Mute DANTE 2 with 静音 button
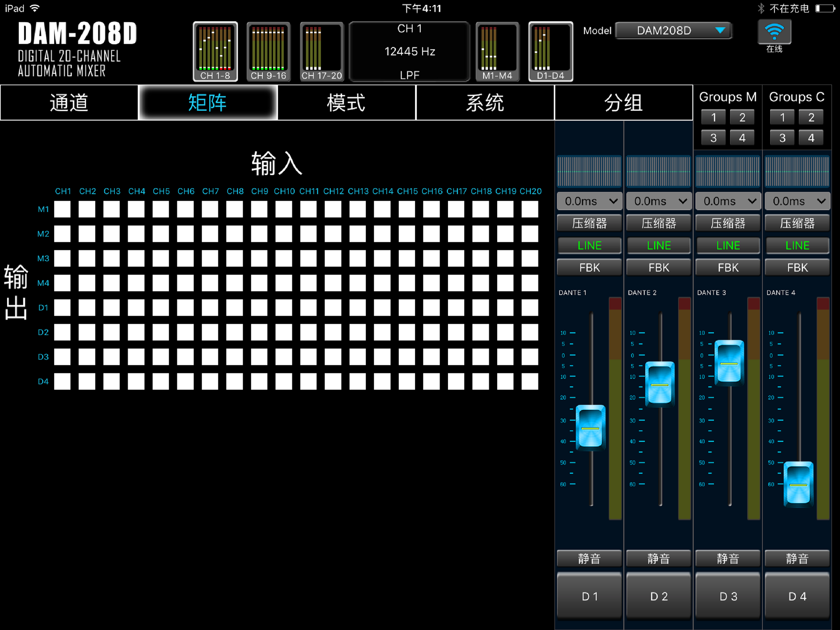Image resolution: width=840 pixels, height=630 pixels. (659, 558)
